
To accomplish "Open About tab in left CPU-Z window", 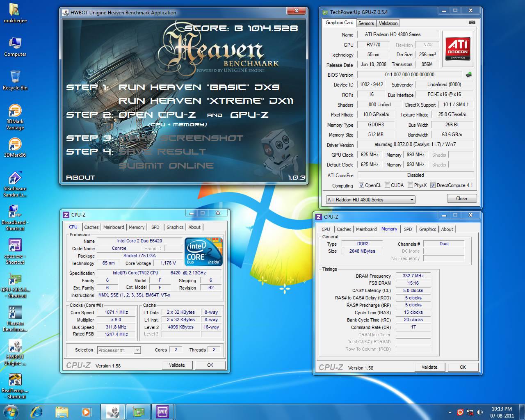I will coord(194,227).
